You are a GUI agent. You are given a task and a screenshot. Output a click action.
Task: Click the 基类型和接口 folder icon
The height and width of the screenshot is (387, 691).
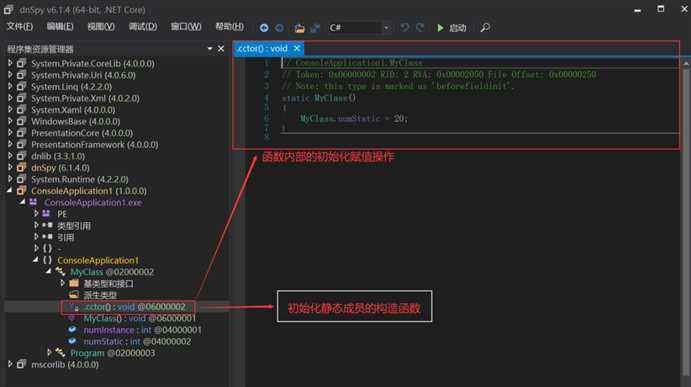74,283
